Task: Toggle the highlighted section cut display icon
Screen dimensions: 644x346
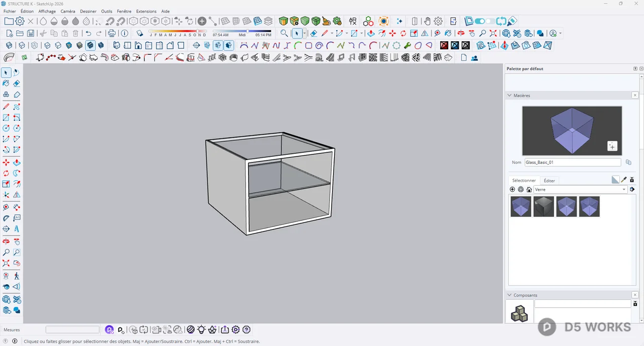Action: pos(218,45)
